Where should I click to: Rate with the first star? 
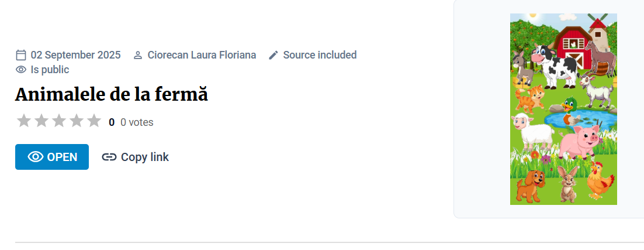click(x=24, y=121)
